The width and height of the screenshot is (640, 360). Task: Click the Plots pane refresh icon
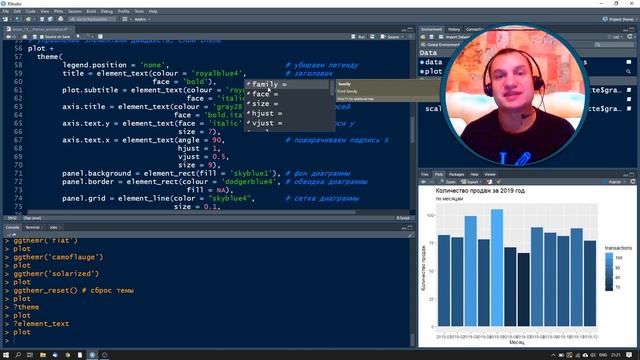[x=633, y=182]
